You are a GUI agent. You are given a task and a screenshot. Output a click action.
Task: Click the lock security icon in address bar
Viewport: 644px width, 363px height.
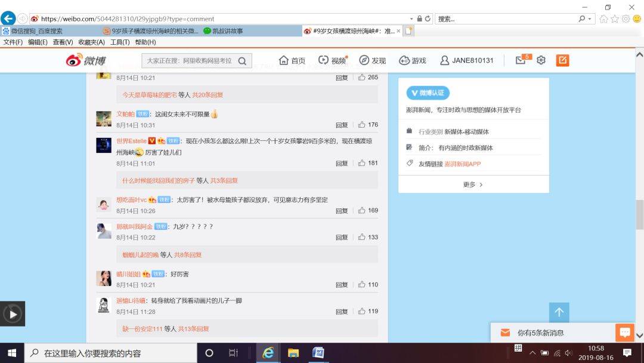[419, 19]
